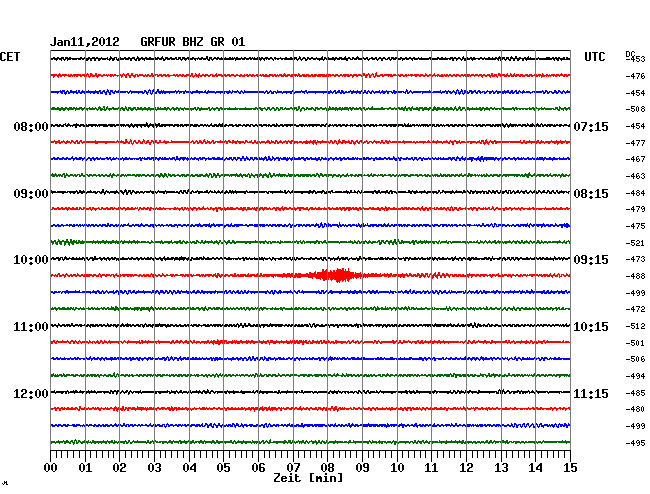Screen dimensions: 650x494
Task: Click the "09:15" UTC time label
Action: coord(591,260)
